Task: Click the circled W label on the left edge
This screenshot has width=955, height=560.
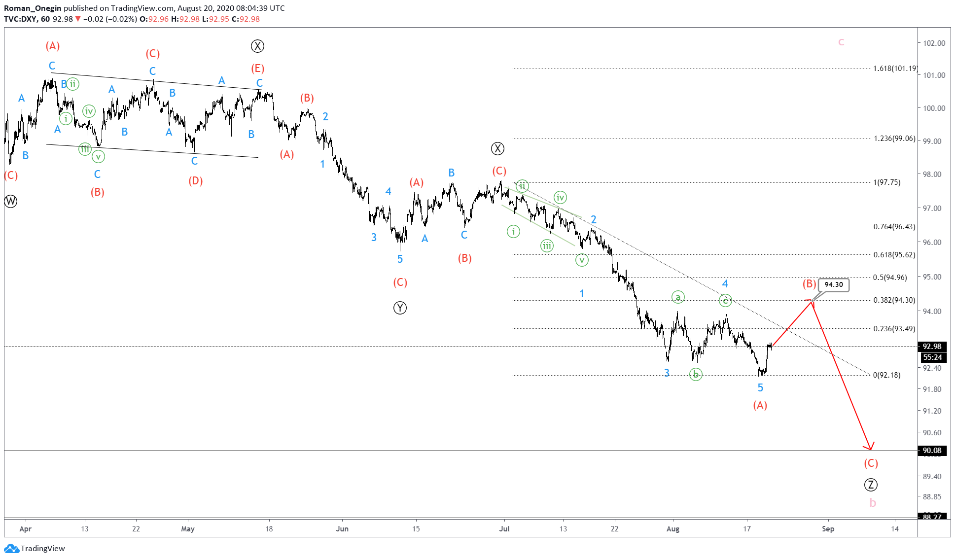Action: click(x=10, y=201)
